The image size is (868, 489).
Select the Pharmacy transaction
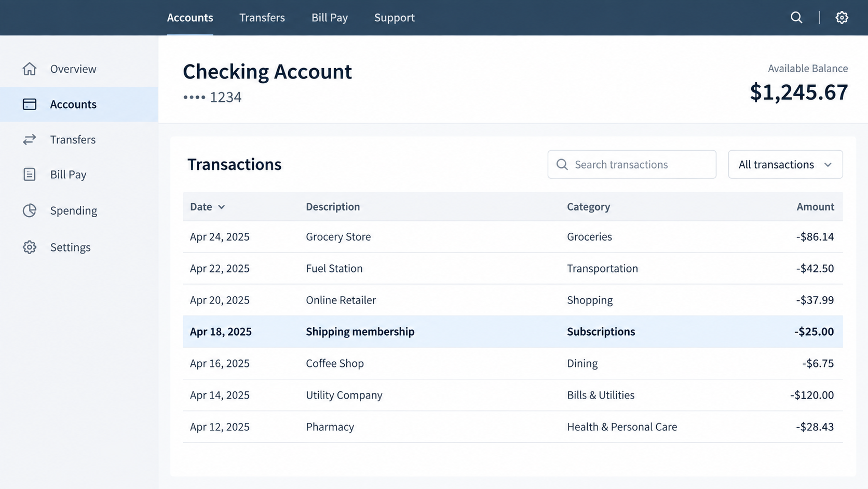[513, 427]
